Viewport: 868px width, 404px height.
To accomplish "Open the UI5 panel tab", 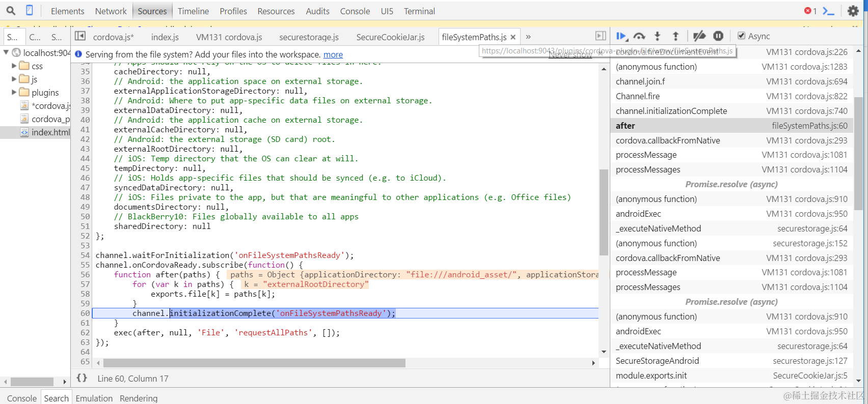I will (x=387, y=11).
